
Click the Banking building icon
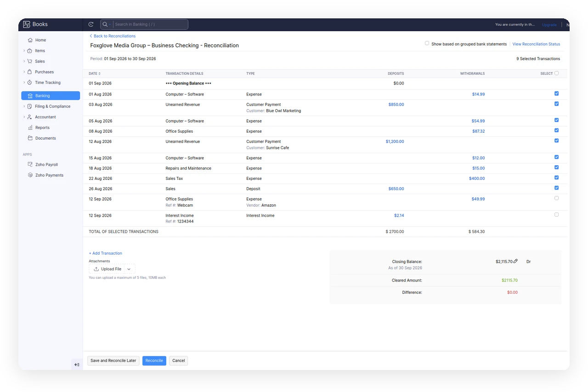coord(30,96)
